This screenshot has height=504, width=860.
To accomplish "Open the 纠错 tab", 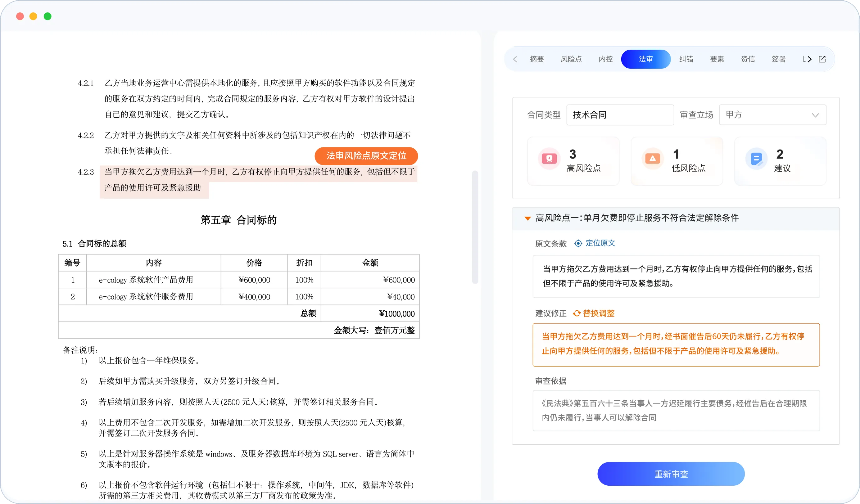I will 686,59.
